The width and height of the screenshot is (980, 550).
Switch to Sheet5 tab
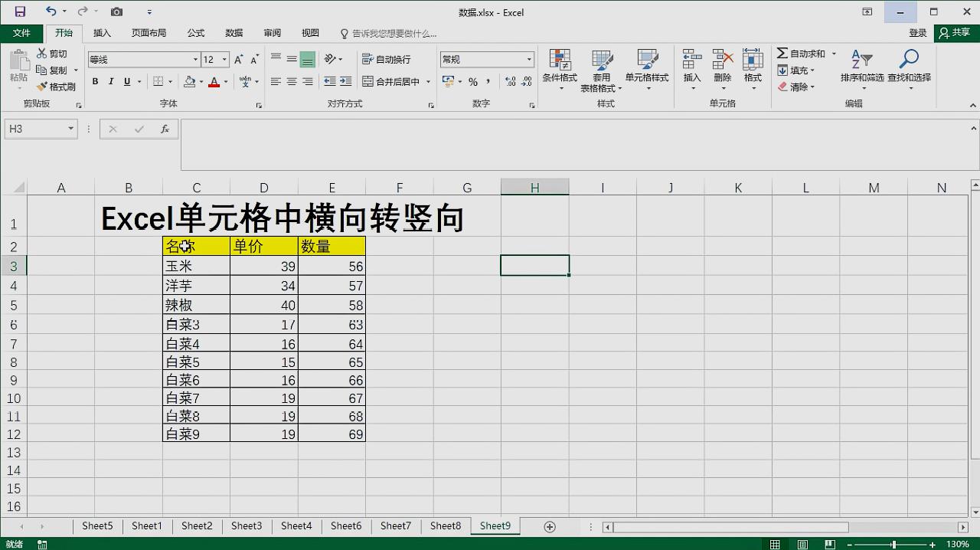[97, 525]
